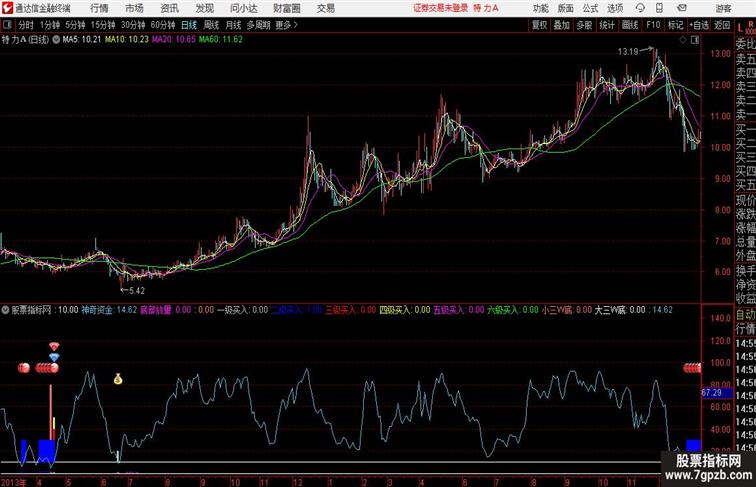Switch to the 分时 period tab

[26, 25]
